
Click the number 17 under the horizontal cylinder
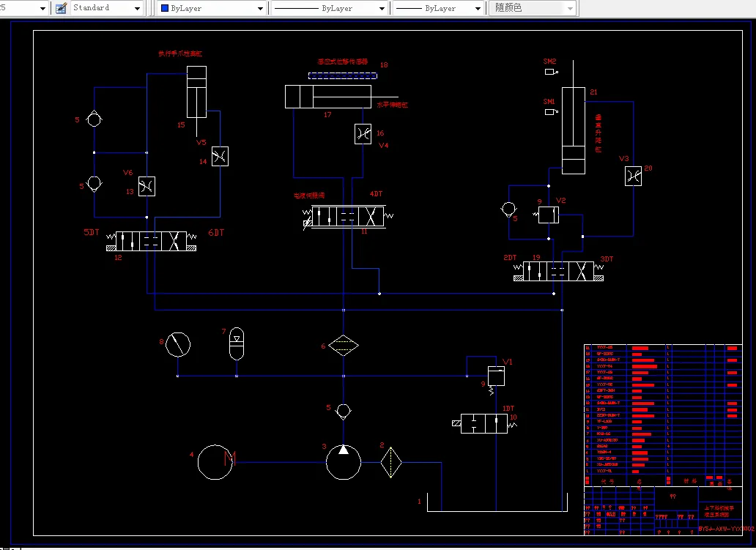(x=327, y=115)
